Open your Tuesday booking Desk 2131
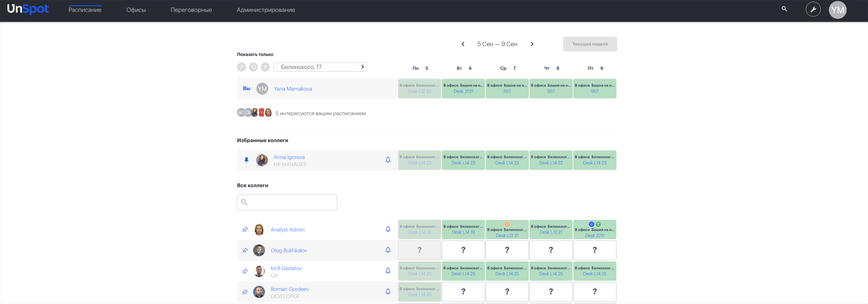This screenshot has height=304, width=868. point(463,89)
